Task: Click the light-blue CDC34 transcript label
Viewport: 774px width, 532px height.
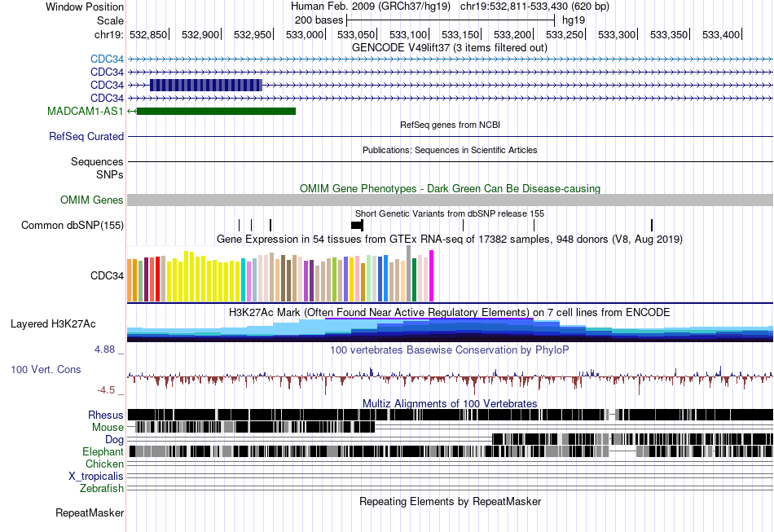Action: point(107,59)
